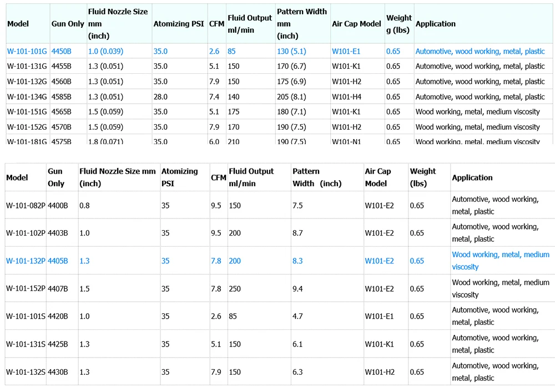The image size is (555, 392).
Task: Select the W101-E1 air cap link
Action: point(346,51)
